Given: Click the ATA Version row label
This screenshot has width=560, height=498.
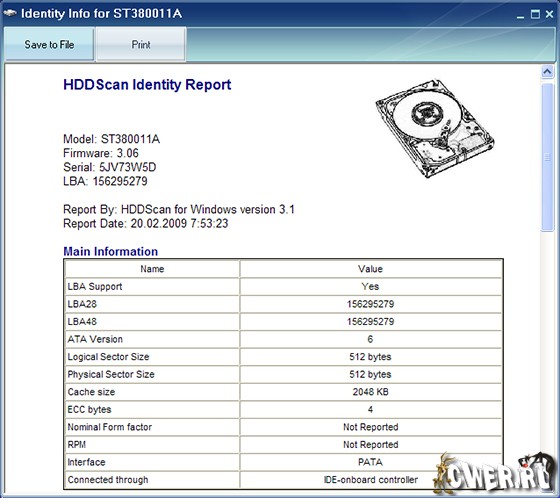Looking at the screenshot, I should pyautogui.click(x=95, y=339).
